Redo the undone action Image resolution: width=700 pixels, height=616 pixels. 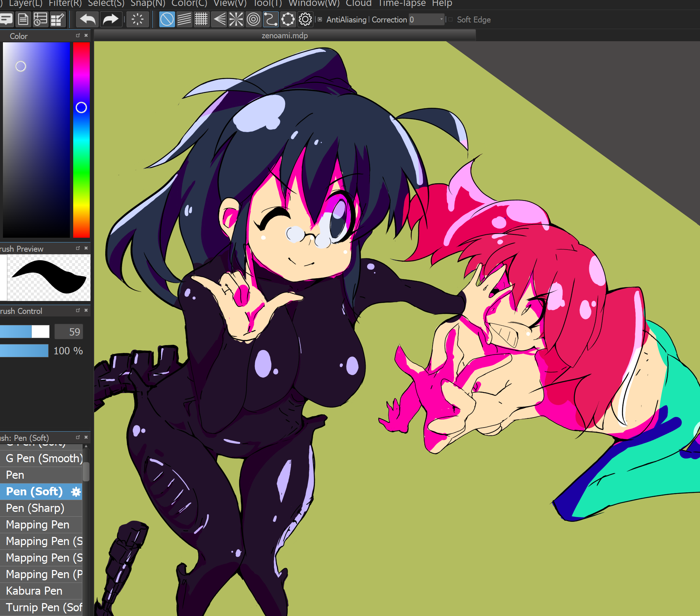click(x=110, y=19)
